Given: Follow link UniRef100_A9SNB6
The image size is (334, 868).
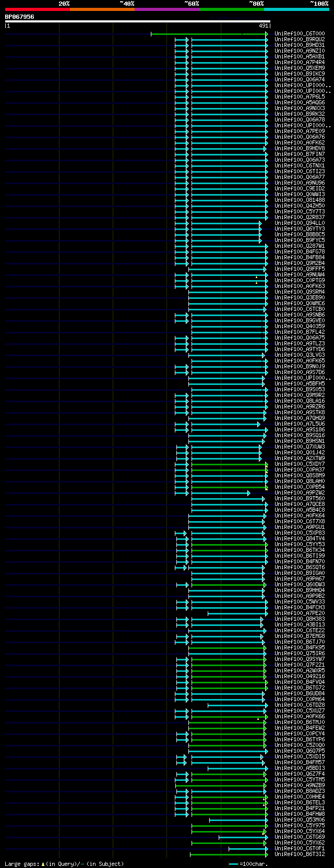Looking at the screenshot, I should point(300,315).
